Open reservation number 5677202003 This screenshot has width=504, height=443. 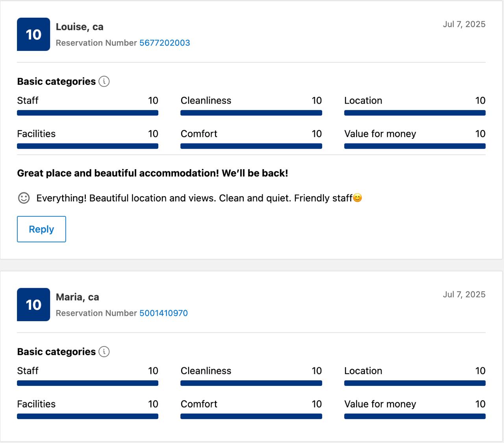(x=165, y=43)
